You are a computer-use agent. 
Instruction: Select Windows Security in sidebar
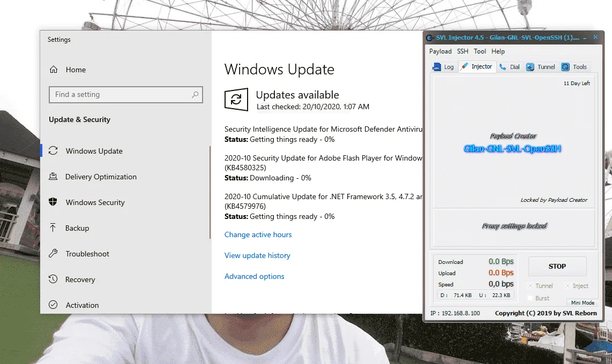[x=95, y=202]
